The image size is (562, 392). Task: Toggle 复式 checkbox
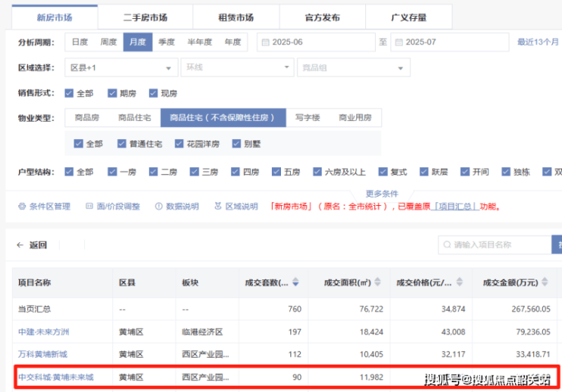384,172
